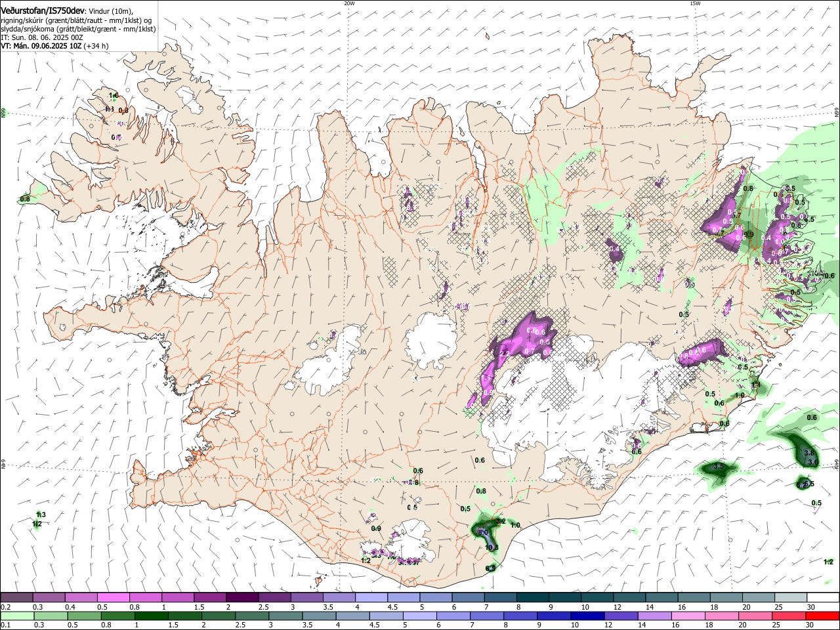Click the 10.3 precipitation value on the south coast
Viewport: 840px width, 630px height.
pyautogui.click(x=492, y=548)
